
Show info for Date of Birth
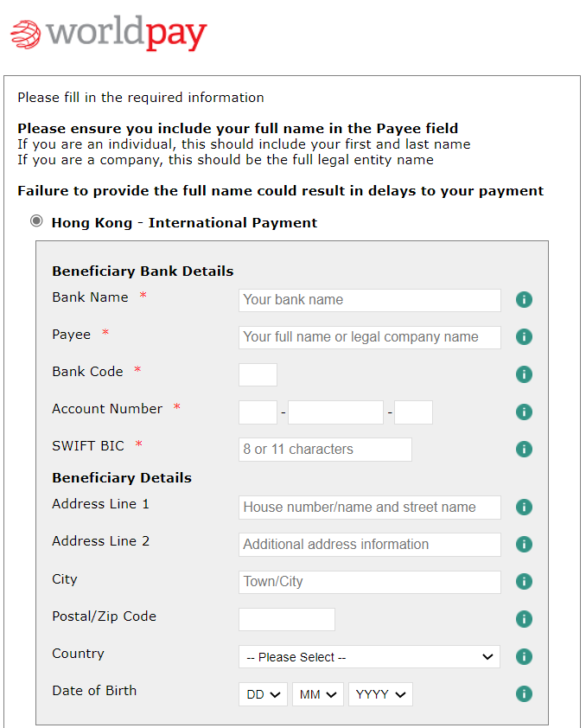coord(524,694)
